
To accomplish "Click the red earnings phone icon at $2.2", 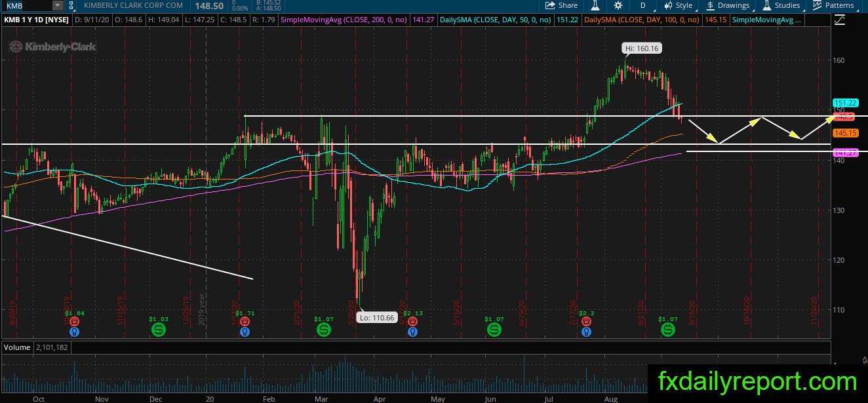I will click(585, 322).
